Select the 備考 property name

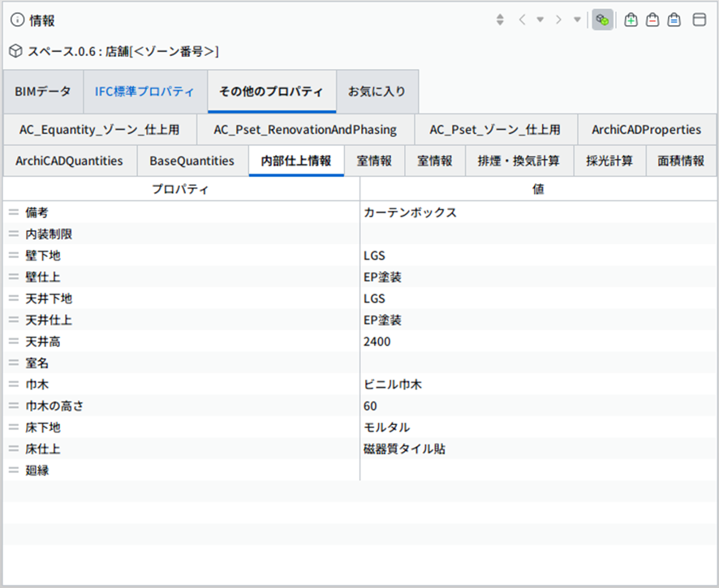click(37, 212)
